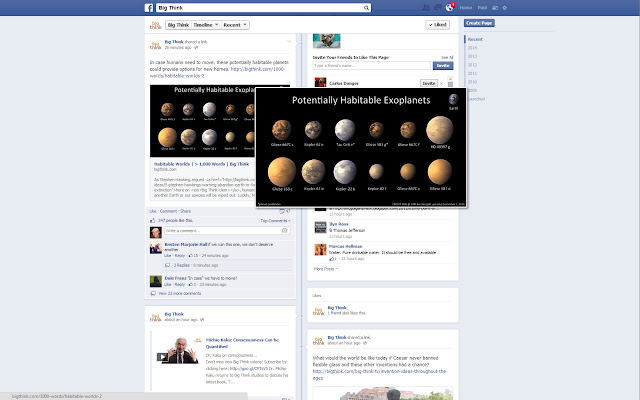Open the Top Comments sorting dropdown

(276, 221)
